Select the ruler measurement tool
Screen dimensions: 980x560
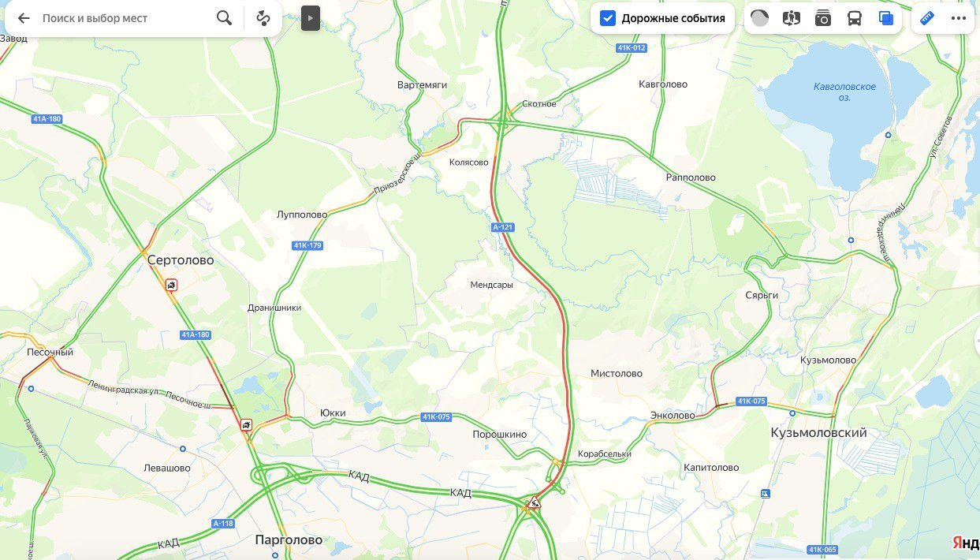[x=927, y=18]
